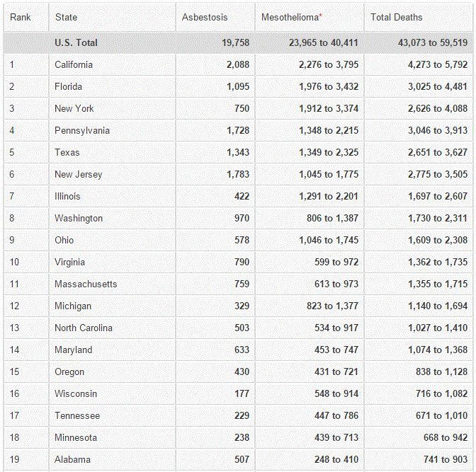Click the California state name
This screenshot has height=472, width=476.
[74, 64]
